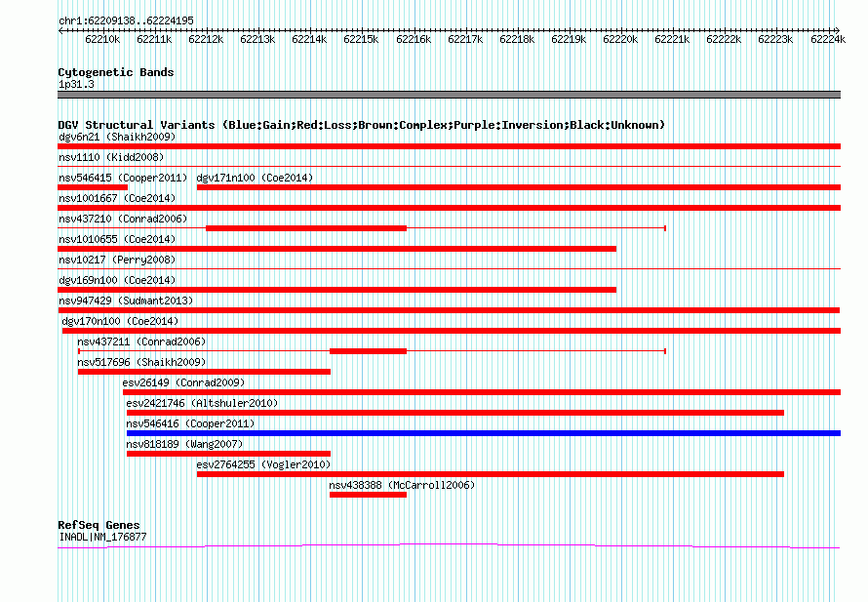Click the red bar of dgv170n100
Screen dimensions: 868x602
(x=452, y=331)
